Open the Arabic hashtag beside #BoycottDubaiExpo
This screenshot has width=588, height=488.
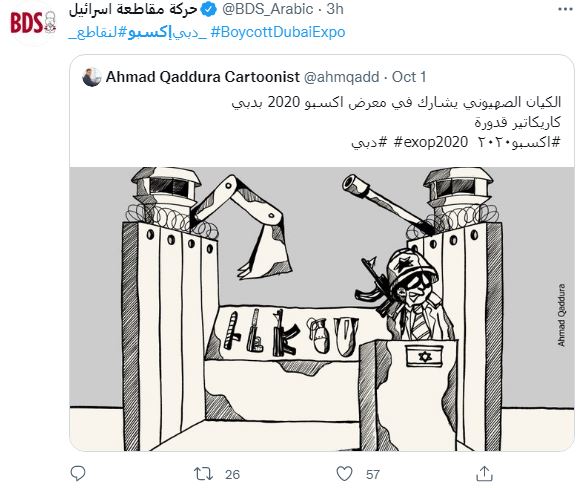point(138,33)
